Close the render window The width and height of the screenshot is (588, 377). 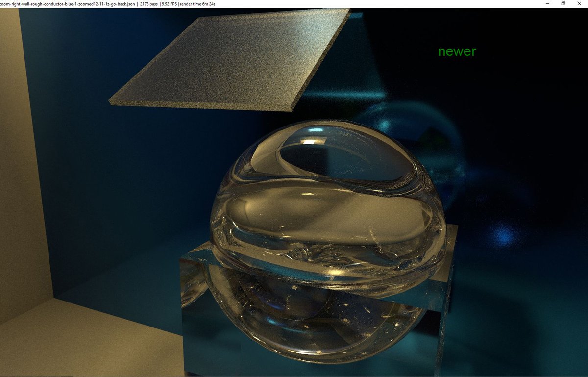click(580, 3)
